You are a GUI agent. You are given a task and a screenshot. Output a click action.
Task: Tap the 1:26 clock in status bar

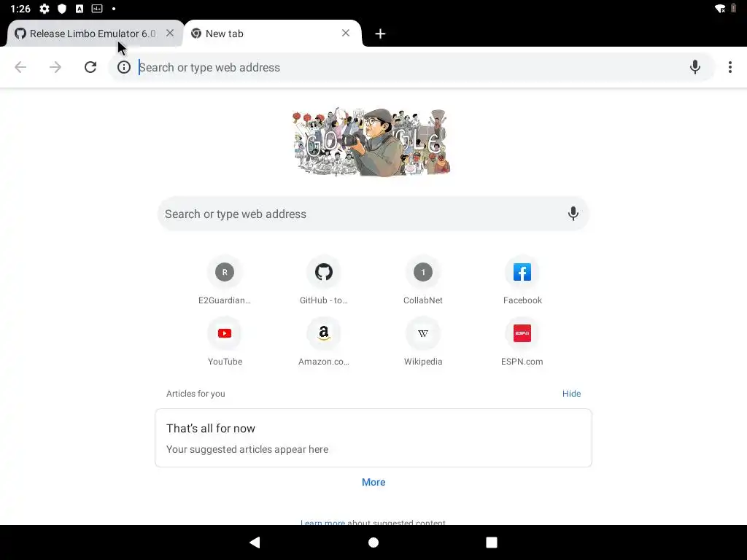point(20,9)
